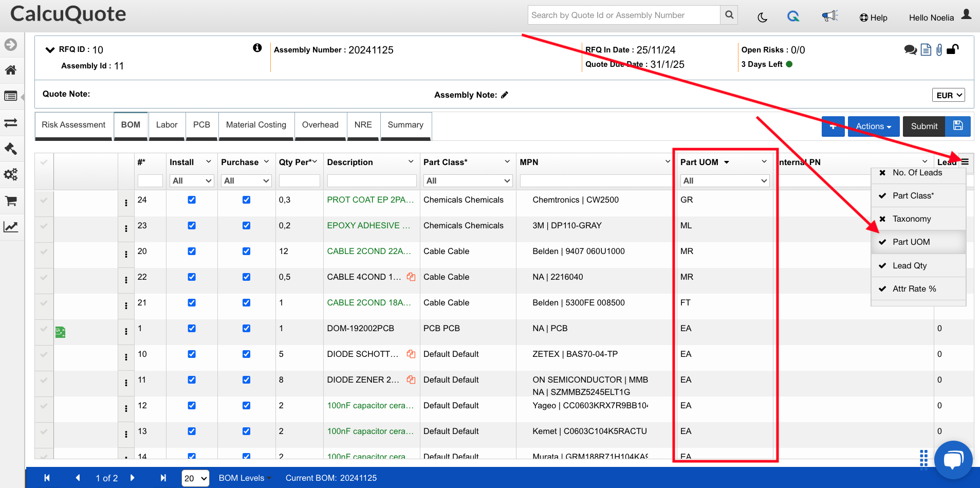
Task: Open the announcements megaphone icon
Action: point(829,16)
